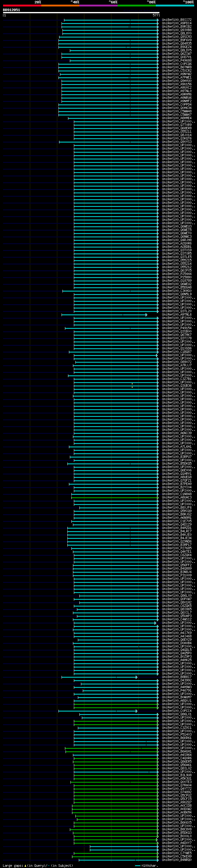Image resolution: width=197 pixels, height=868 pixels.
Task: Select the UniRef100_A9TNL6 label
Action: point(176,314)
